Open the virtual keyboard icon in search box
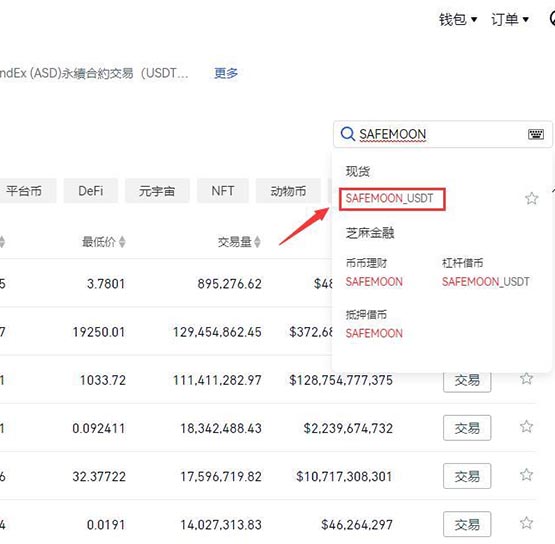 536,134
